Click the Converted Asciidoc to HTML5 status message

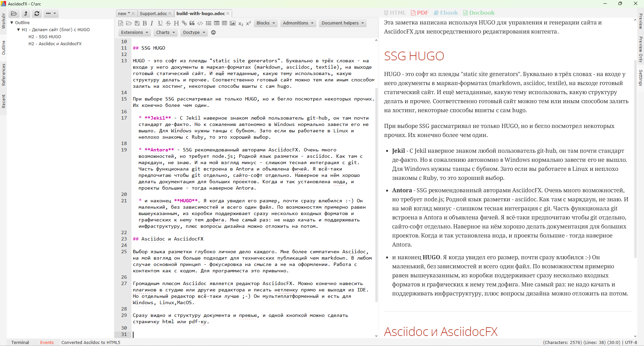tap(91, 342)
